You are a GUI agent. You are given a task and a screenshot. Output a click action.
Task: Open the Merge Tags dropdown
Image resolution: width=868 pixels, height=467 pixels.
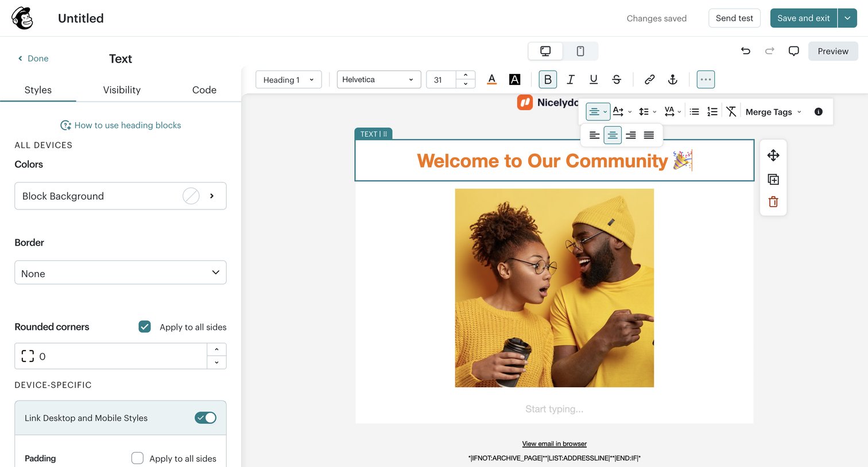(773, 112)
